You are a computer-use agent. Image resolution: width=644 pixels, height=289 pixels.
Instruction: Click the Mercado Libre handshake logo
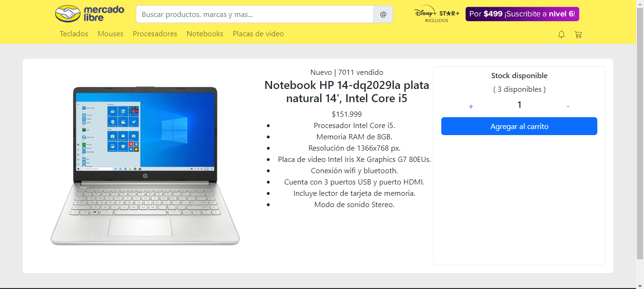coord(69,14)
